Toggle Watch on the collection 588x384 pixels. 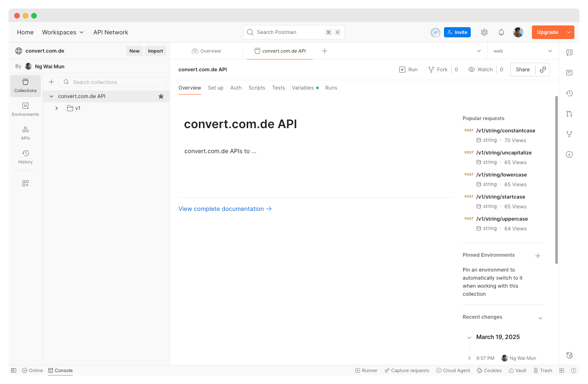point(481,70)
